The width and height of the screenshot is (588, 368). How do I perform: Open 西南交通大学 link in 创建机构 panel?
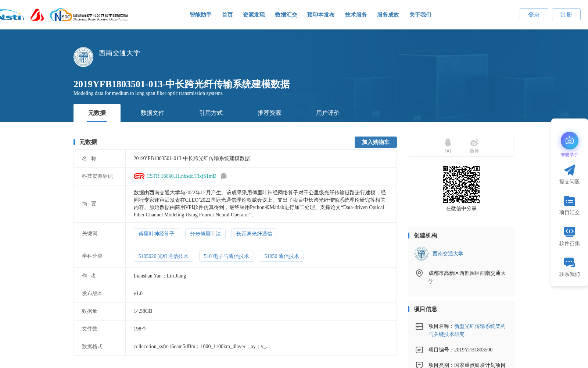click(448, 254)
